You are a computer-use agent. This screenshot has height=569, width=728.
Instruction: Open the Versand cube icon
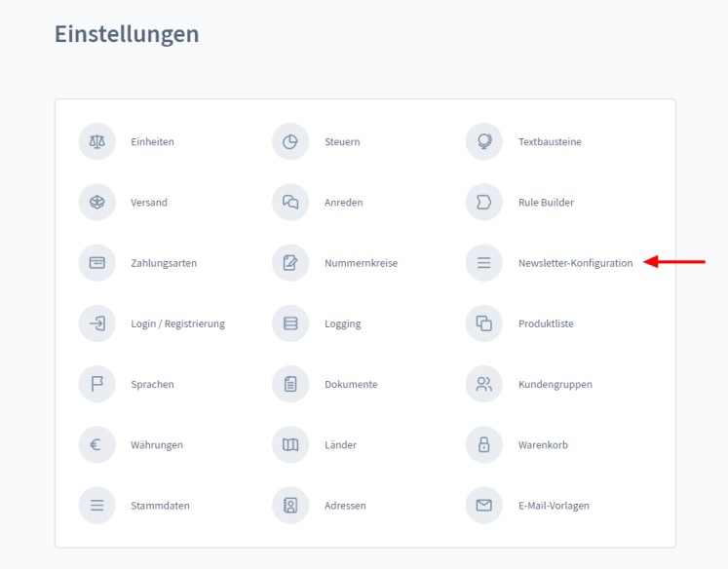point(96,203)
